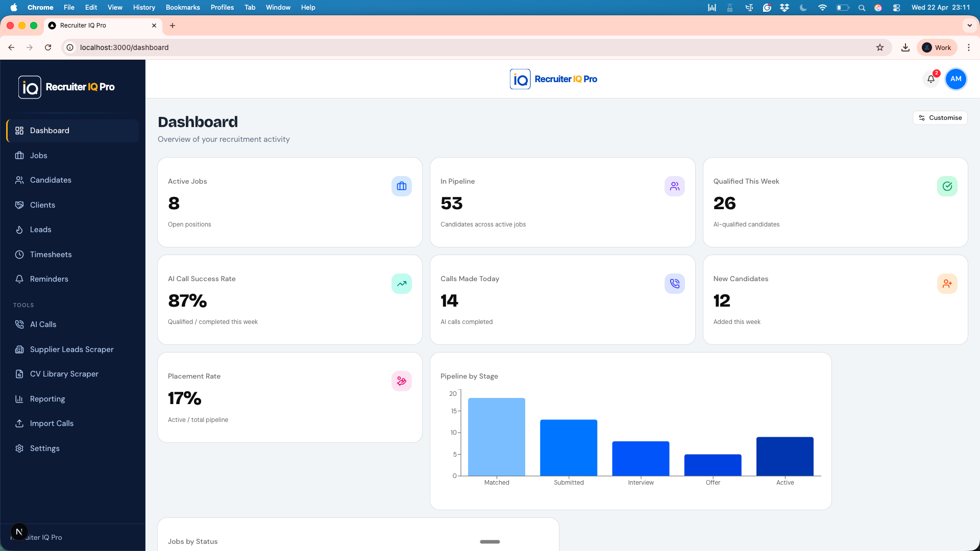Image resolution: width=980 pixels, height=551 pixels.
Task: Click the Matched bar in the chart
Action: point(497,437)
